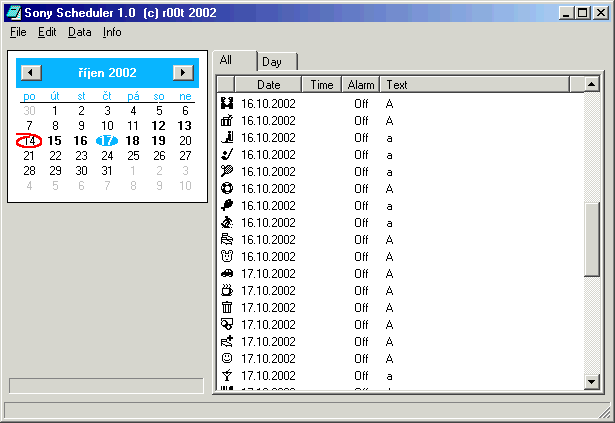Click the říjen 2002 month title
Screen dimensions: 615x423
[x=107, y=73]
